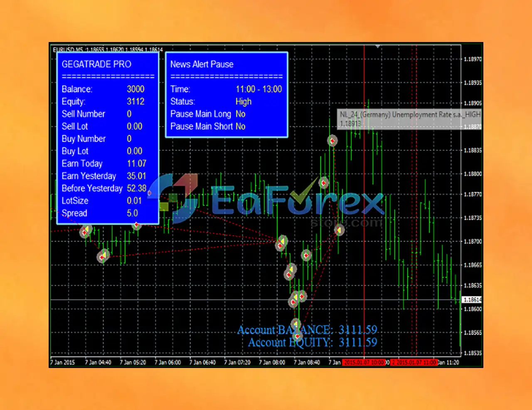The width and height of the screenshot is (532, 410).
Task: Click the Spread value 5.0
Action: coord(133,213)
